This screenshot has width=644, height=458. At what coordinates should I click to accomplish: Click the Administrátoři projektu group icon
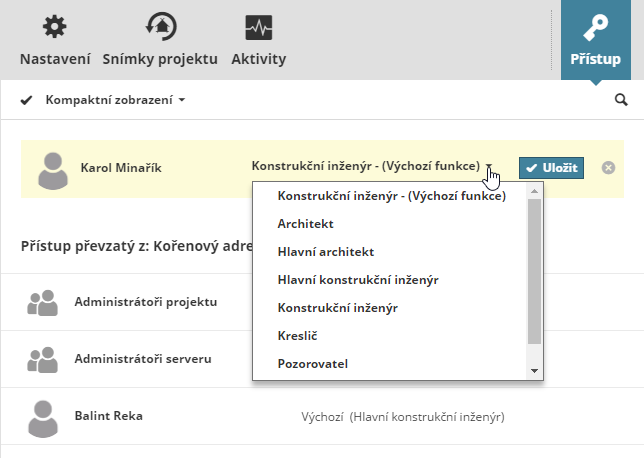[x=42, y=303]
